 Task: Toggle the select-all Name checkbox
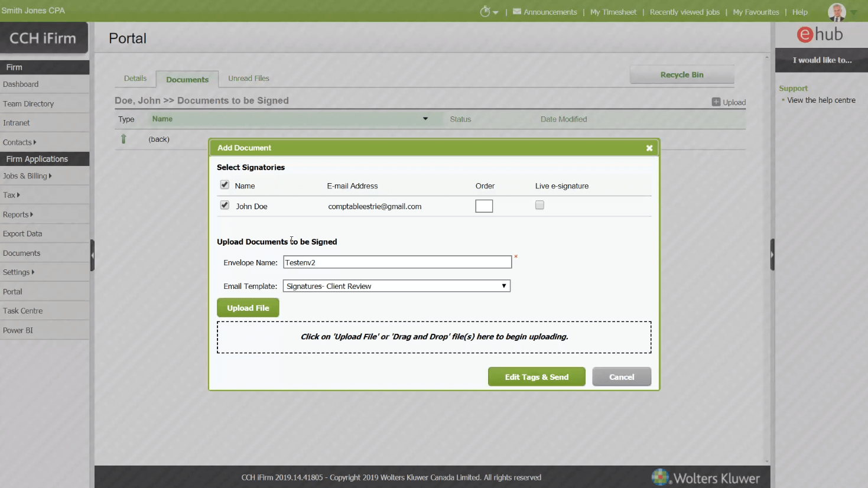click(x=225, y=185)
